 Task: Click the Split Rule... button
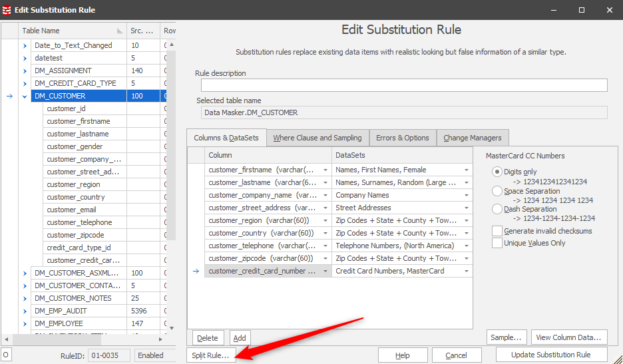pyautogui.click(x=210, y=355)
